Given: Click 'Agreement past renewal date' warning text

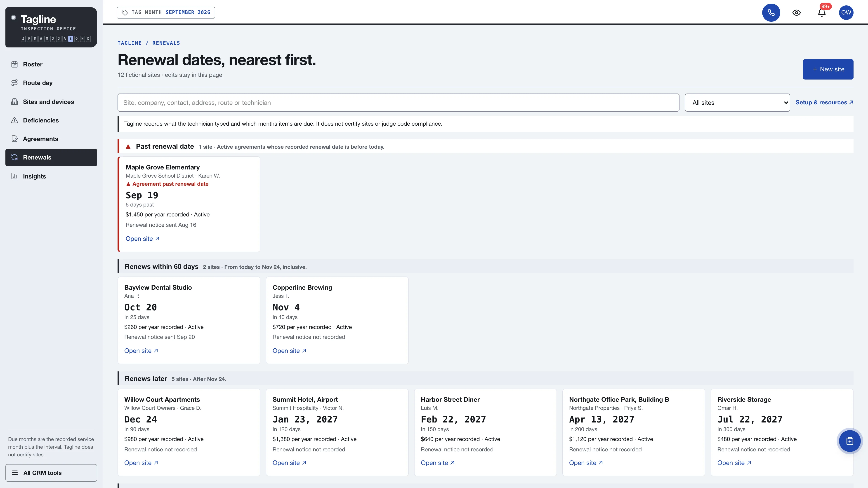Looking at the screenshot, I should tap(170, 184).
